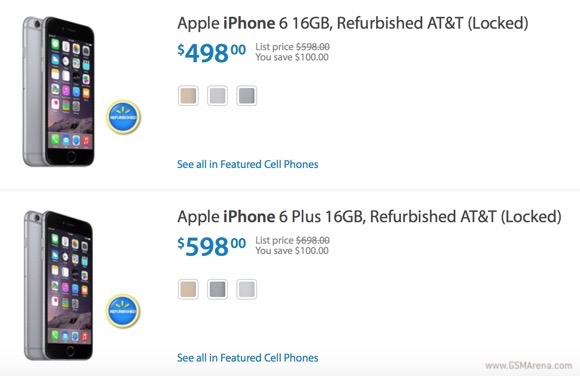Click the struck-through $598.00 list price
Viewport: 580px width, 376px height.
click(x=313, y=47)
